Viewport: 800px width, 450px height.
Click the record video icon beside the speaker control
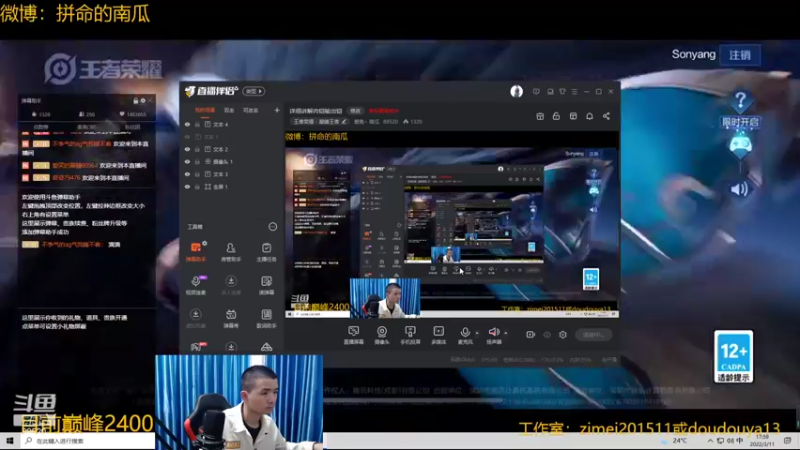pos(530,335)
